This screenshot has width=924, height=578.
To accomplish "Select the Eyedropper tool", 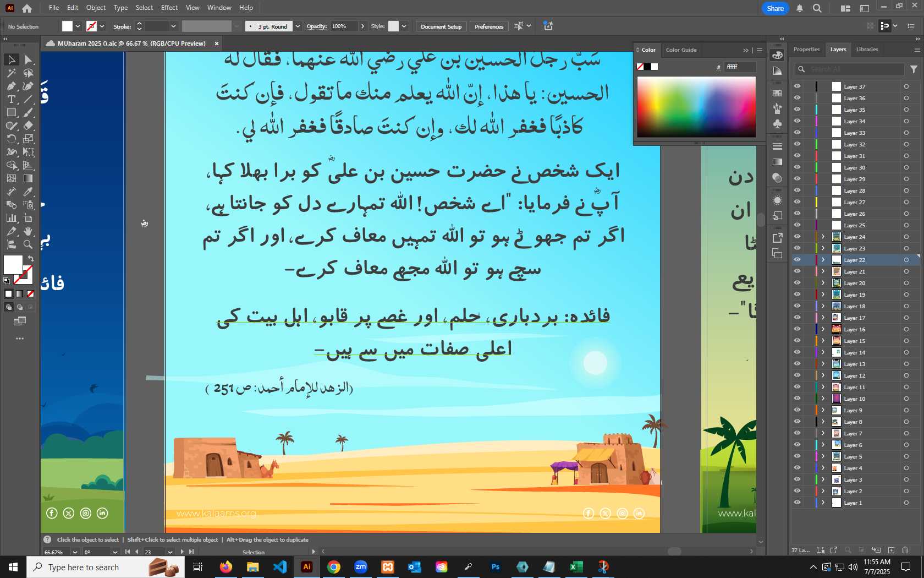I will [x=29, y=192].
